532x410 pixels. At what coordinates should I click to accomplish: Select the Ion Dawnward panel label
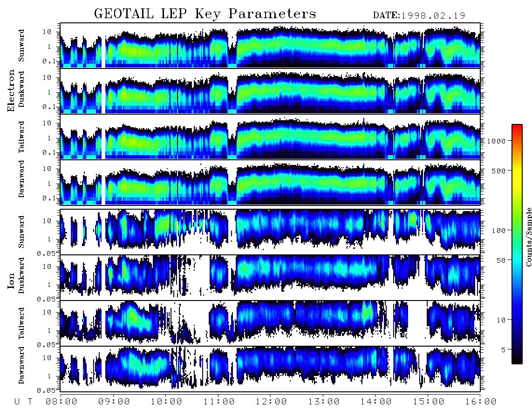click(21, 365)
